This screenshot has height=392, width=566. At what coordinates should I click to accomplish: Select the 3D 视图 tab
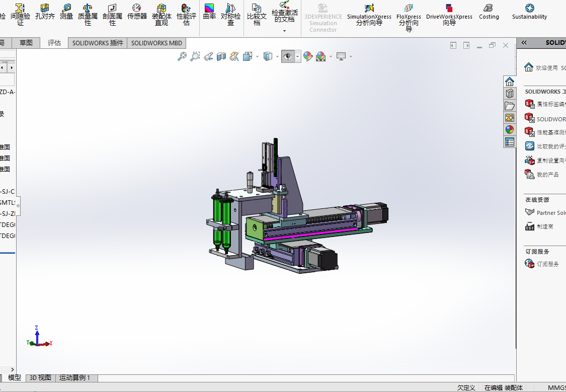click(40, 377)
